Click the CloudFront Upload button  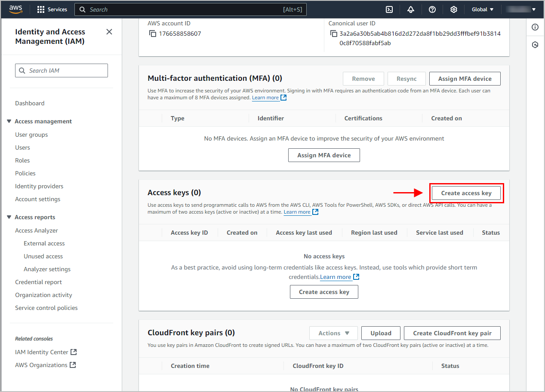(381, 333)
